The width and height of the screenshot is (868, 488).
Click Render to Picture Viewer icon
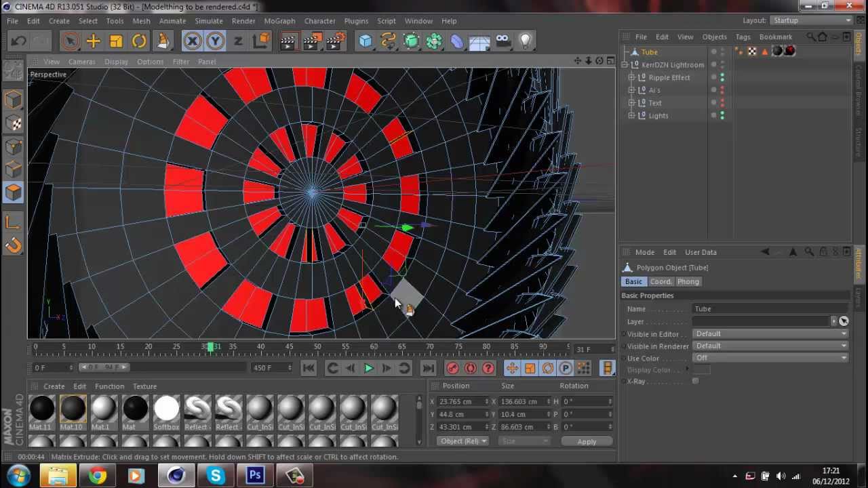point(313,41)
